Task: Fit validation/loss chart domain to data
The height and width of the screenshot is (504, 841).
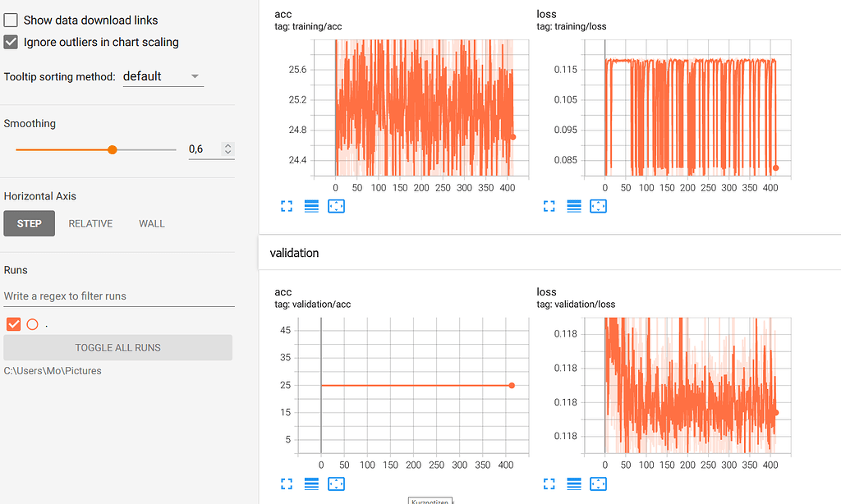Action: [598, 483]
